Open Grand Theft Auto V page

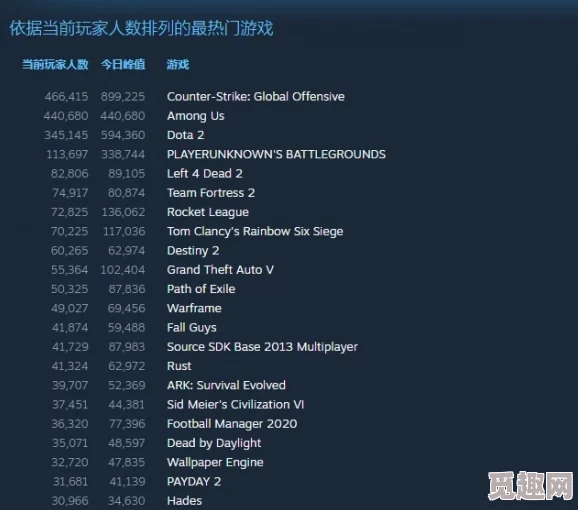pyautogui.click(x=220, y=270)
